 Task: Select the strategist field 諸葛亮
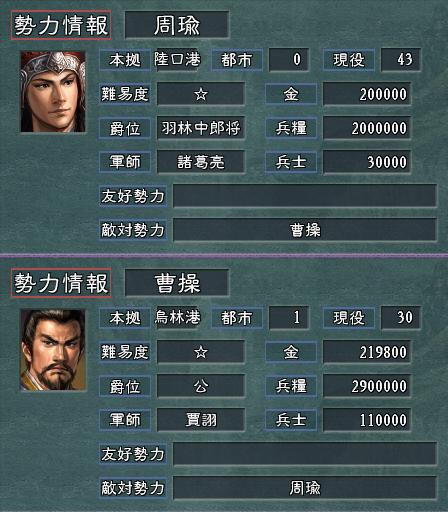click(201, 162)
